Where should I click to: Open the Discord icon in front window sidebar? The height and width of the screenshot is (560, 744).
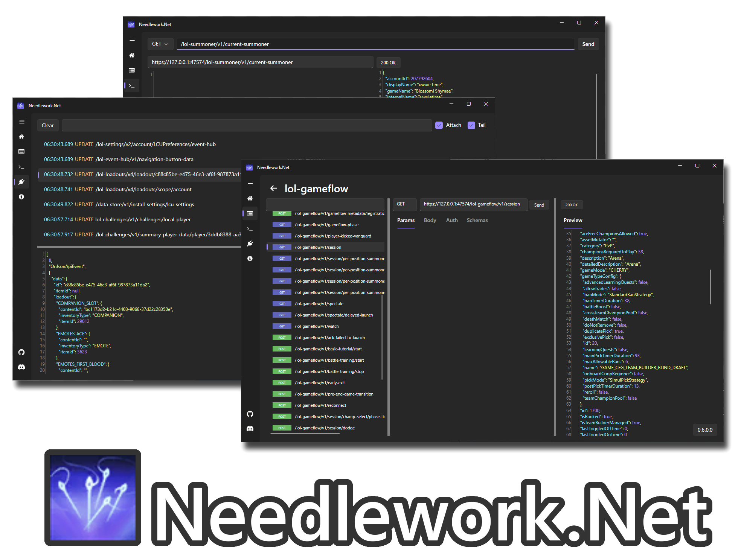pyautogui.click(x=250, y=429)
